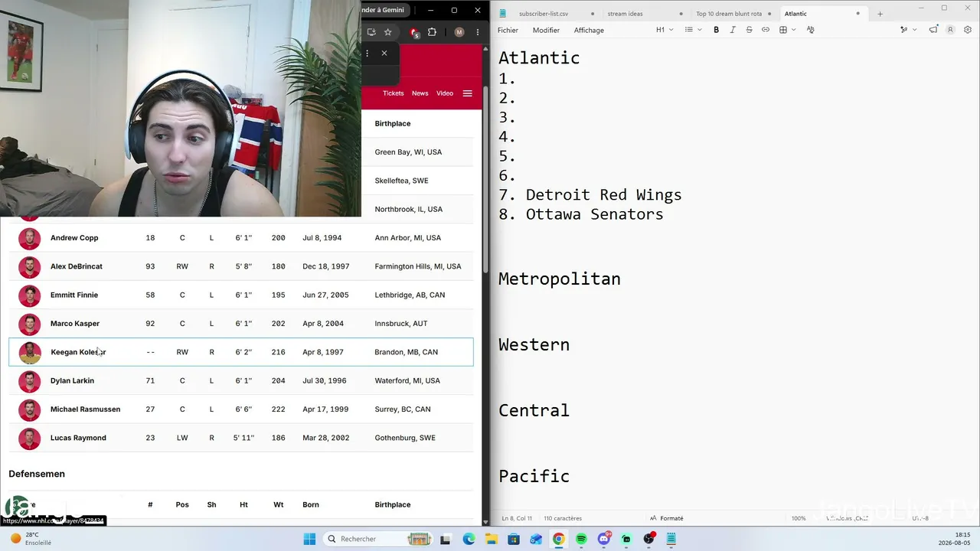Viewport: 980px width, 551px height.
Task: Open Lucas Raymond's player page
Action: [x=78, y=438]
